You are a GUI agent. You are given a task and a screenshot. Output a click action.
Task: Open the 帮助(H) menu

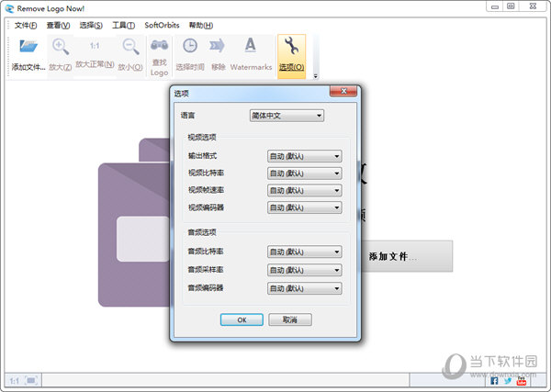201,26
